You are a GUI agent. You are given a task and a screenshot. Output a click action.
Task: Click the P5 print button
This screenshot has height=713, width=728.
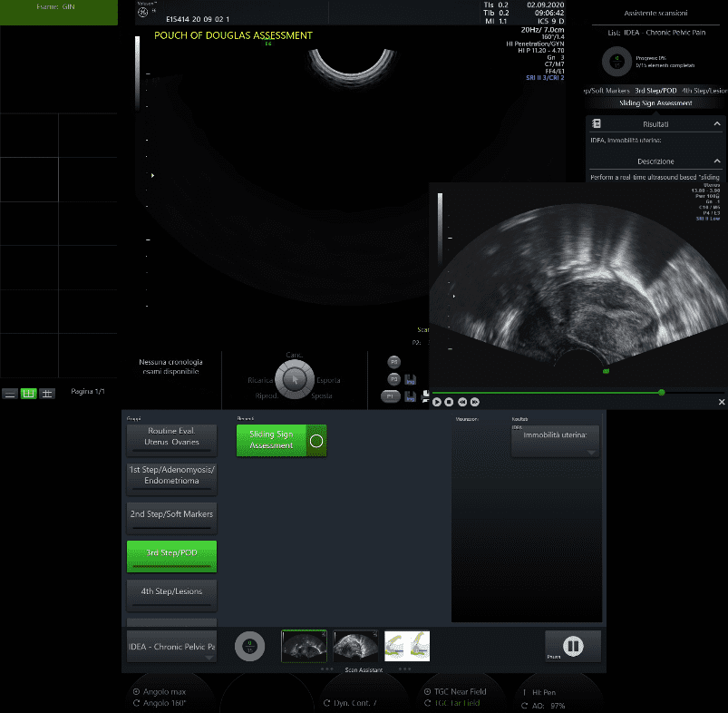pos(393,362)
